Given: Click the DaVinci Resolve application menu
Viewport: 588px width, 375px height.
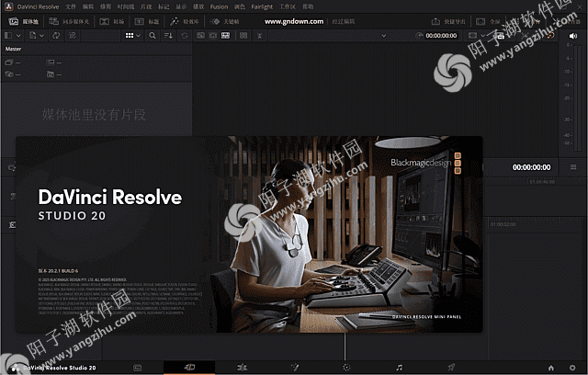Looking at the screenshot, I should 38,6.
